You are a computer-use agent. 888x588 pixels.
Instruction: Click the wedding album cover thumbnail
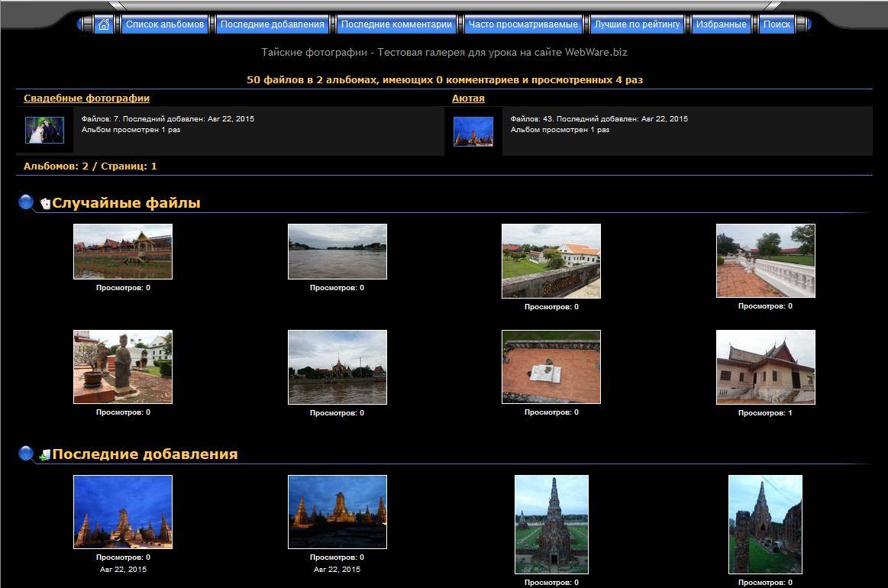pyautogui.click(x=44, y=131)
